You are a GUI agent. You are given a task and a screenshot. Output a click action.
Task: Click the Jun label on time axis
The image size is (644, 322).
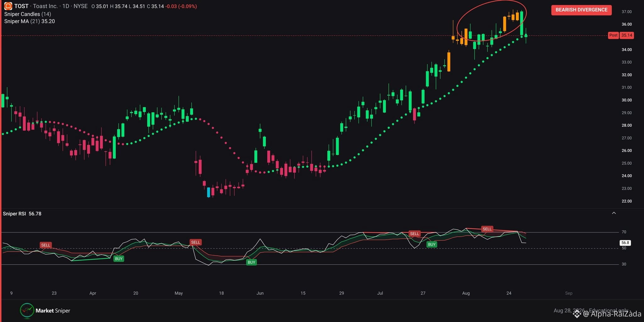click(x=260, y=293)
